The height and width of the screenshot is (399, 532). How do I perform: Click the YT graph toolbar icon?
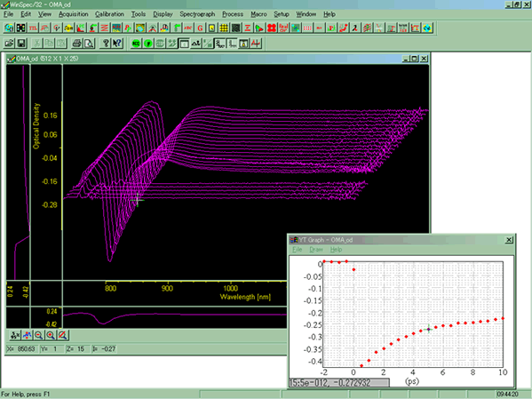point(415,28)
